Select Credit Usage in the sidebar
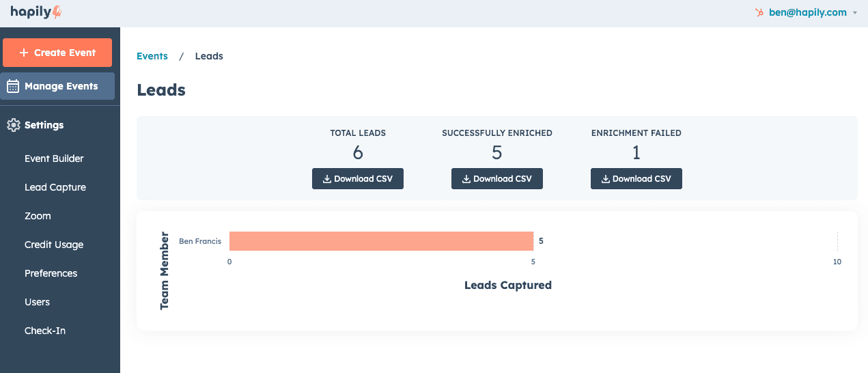This screenshot has width=868, height=373. [54, 245]
